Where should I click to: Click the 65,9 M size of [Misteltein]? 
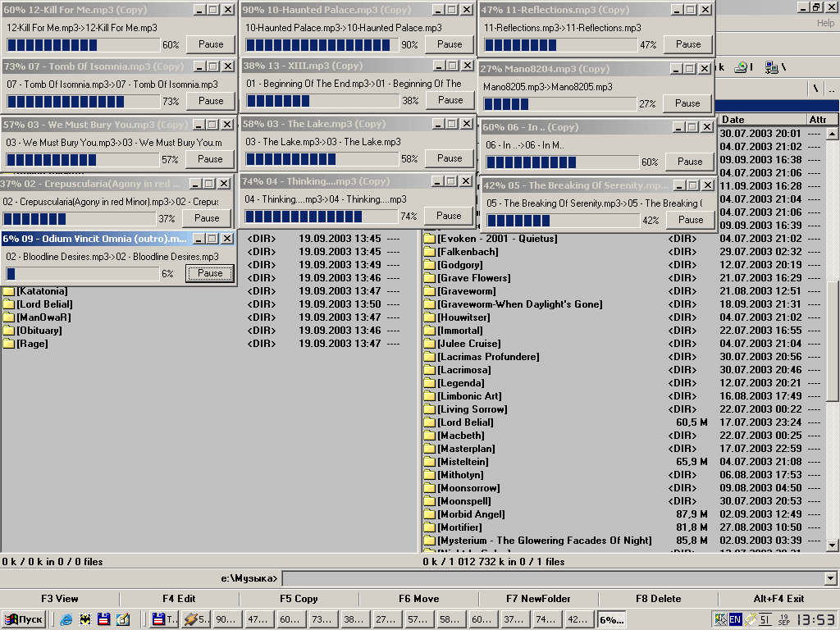691,462
